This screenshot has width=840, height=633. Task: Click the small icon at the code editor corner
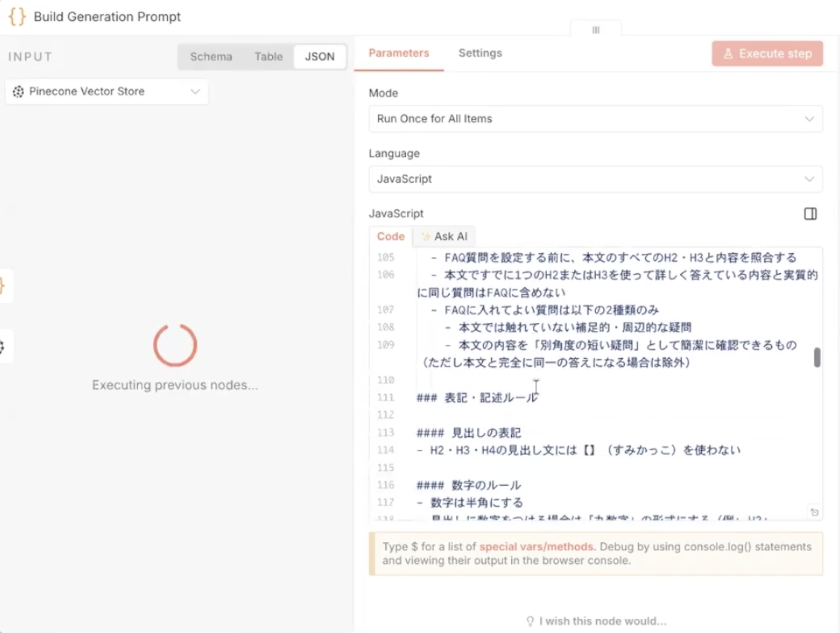pos(815,512)
